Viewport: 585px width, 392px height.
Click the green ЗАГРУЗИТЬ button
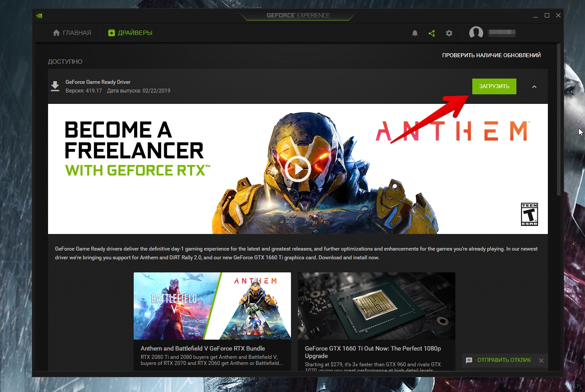click(x=494, y=86)
